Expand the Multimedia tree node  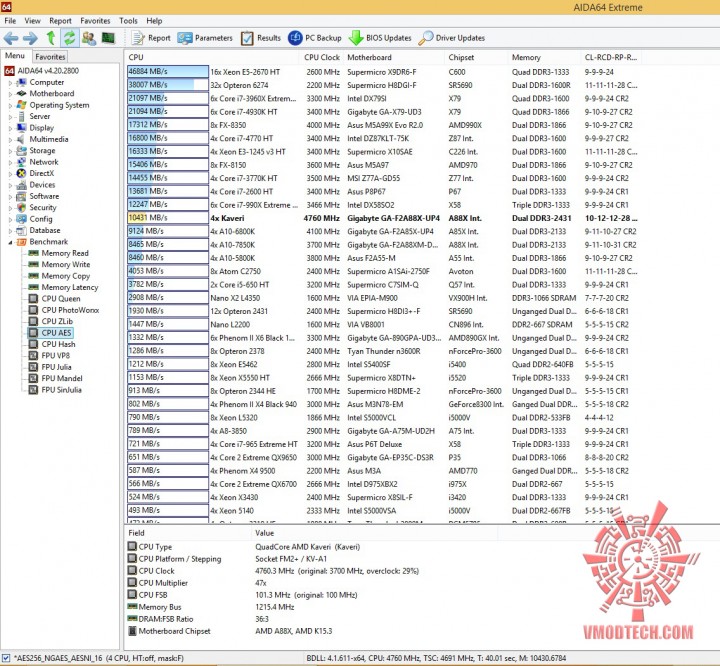[10, 140]
